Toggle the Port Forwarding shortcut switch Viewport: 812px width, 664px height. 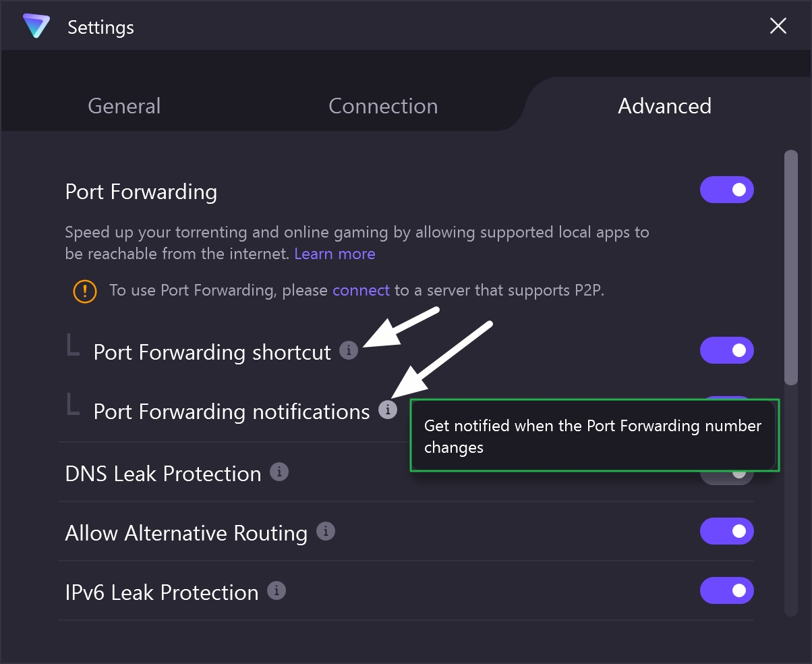coord(727,350)
